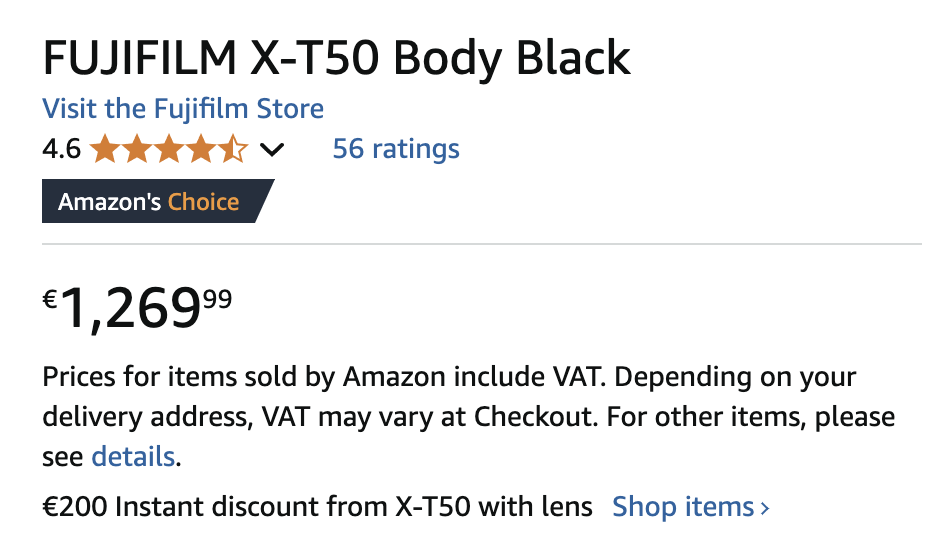Click the 4.6 rating score number

point(61,150)
